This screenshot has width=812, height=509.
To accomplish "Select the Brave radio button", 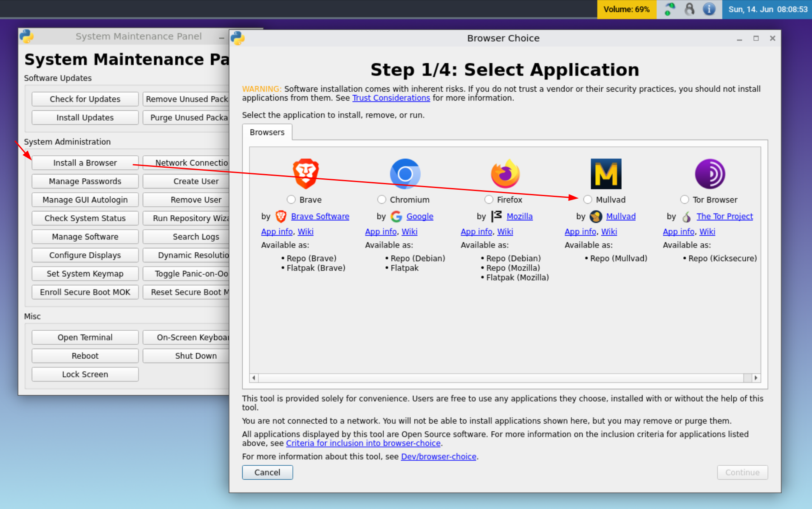I will (x=291, y=200).
